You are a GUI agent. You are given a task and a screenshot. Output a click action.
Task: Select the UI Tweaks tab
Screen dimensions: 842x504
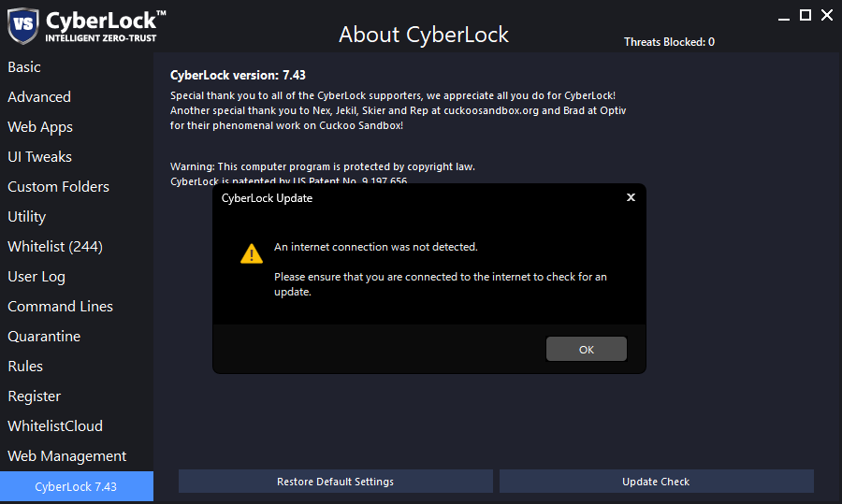tap(39, 157)
